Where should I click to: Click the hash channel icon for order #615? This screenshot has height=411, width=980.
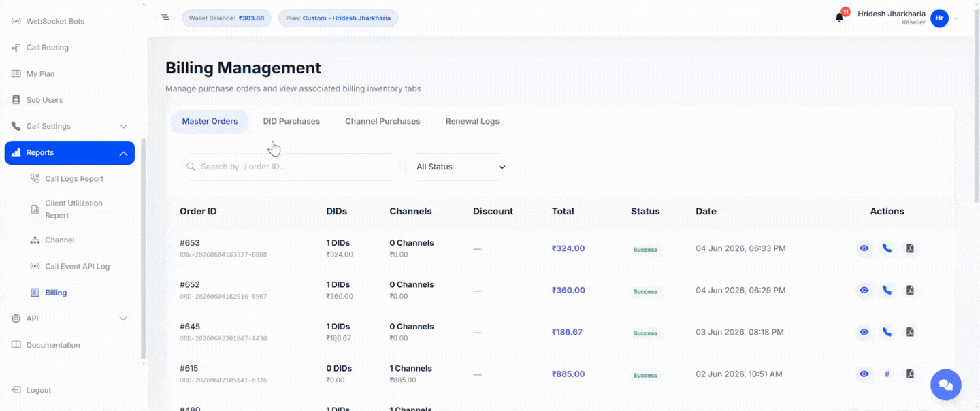pos(887,374)
